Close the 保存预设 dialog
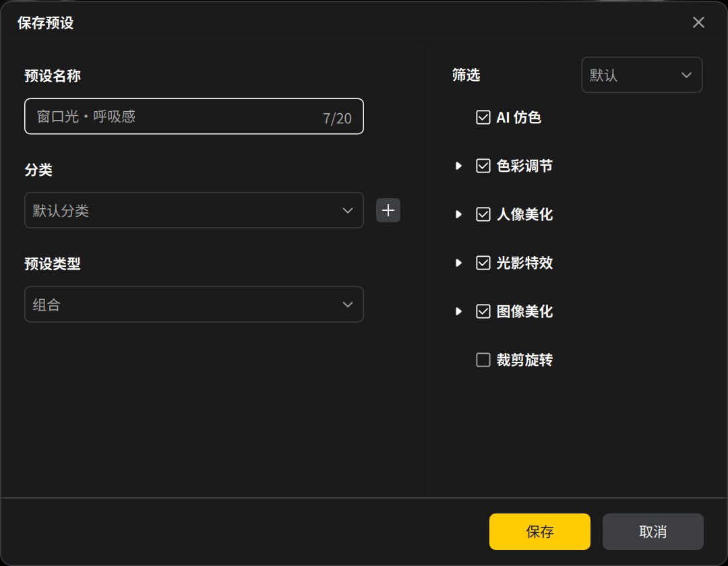The height and width of the screenshot is (566, 728). click(698, 22)
